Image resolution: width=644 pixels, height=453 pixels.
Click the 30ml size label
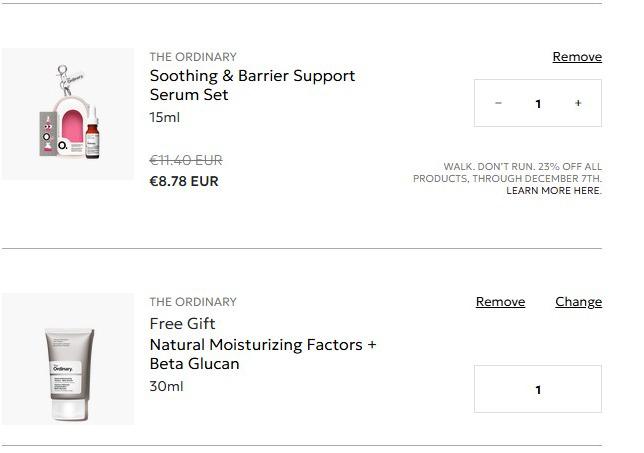point(166,387)
